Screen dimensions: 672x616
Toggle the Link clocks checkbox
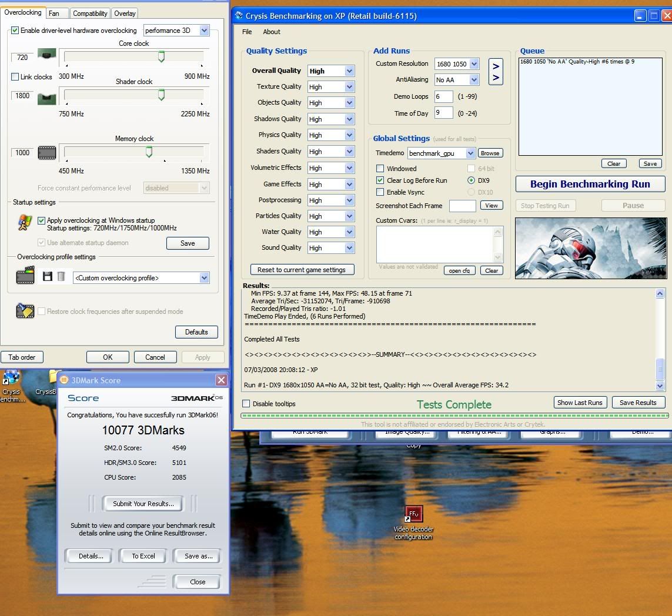pos(15,76)
